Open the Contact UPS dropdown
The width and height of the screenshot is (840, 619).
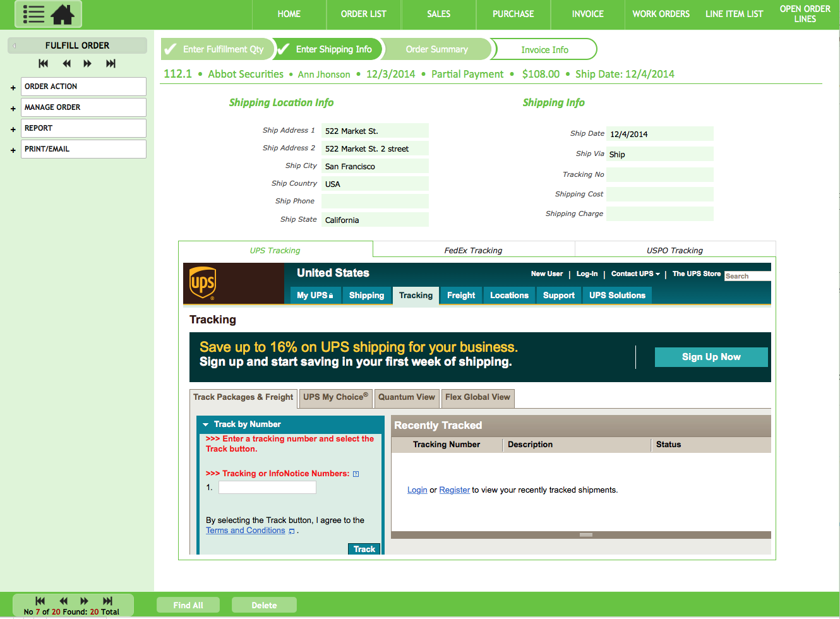click(635, 273)
